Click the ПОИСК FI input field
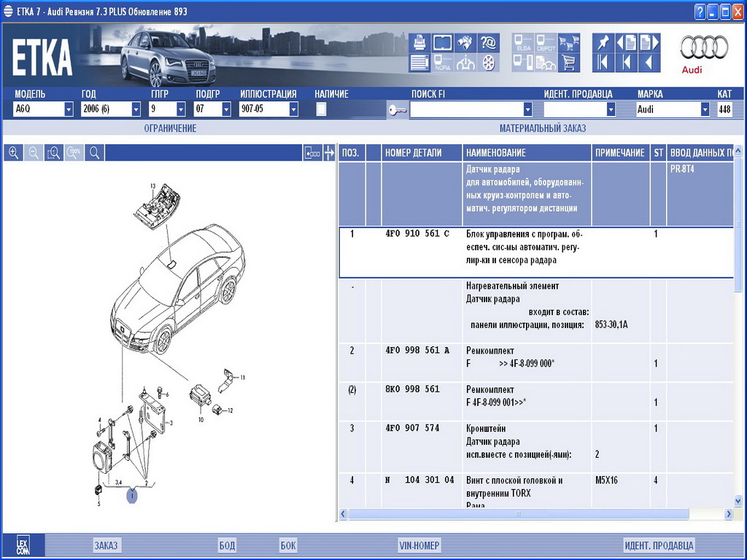This screenshot has height=560, width=747. (x=466, y=109)
